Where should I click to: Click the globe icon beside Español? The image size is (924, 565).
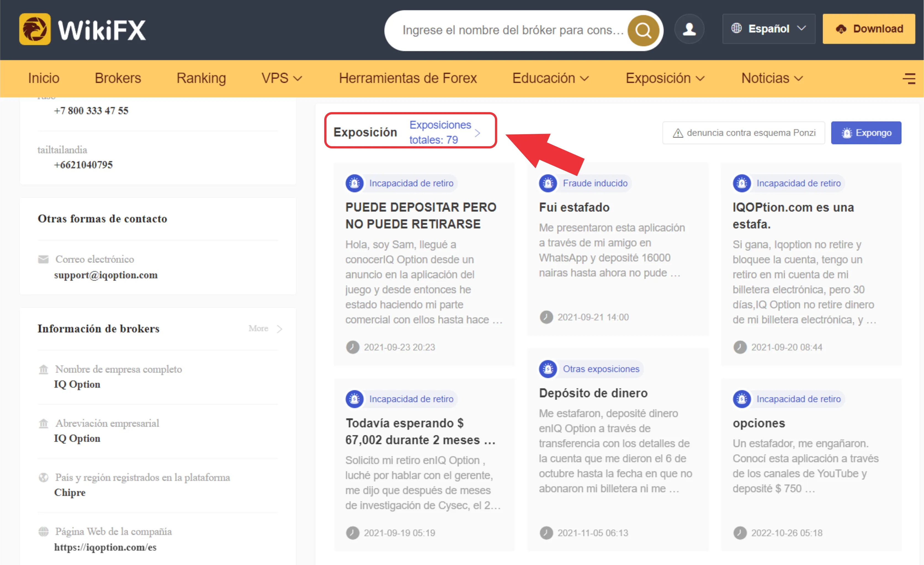(x=737, y=28)
